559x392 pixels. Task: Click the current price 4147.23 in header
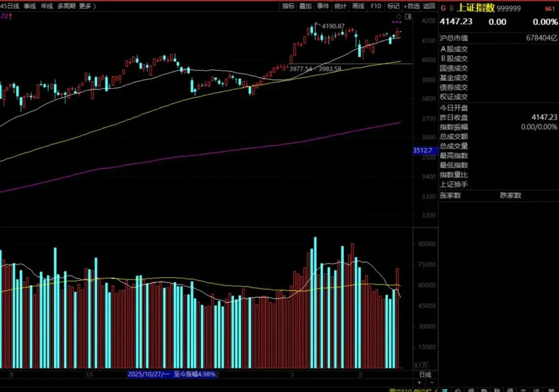(456, 22)
